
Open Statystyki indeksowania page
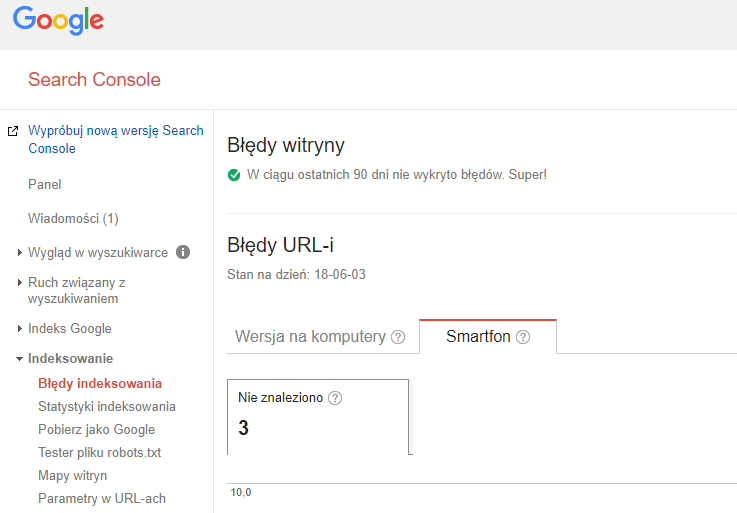107,407
